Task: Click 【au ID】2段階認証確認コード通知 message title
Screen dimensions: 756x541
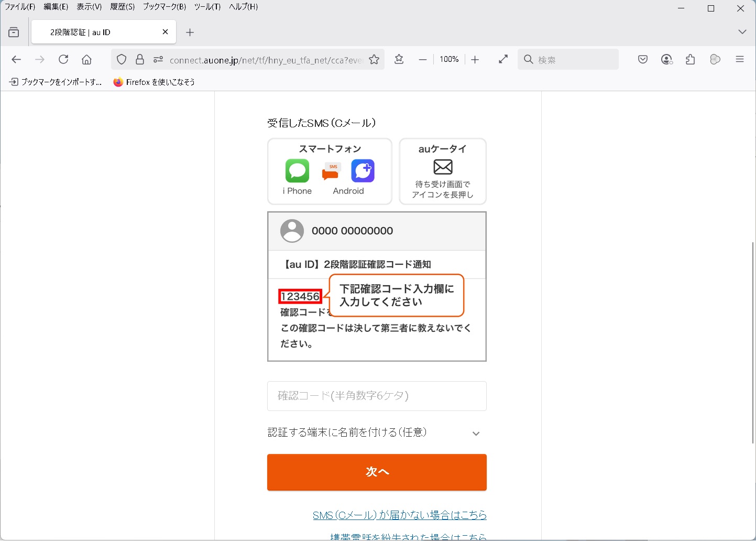Action: [x=356, y=265]
